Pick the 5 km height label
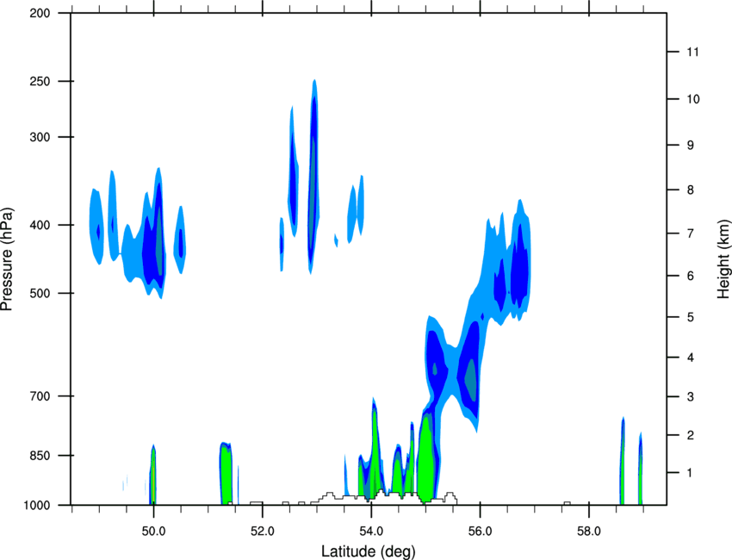Viewport: 732px width, 560px height. point(691,317)
